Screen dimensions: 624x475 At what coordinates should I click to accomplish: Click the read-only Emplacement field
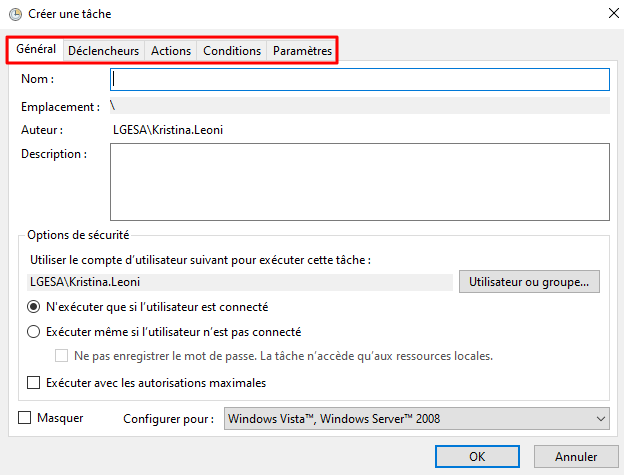[x=359, y=105]
